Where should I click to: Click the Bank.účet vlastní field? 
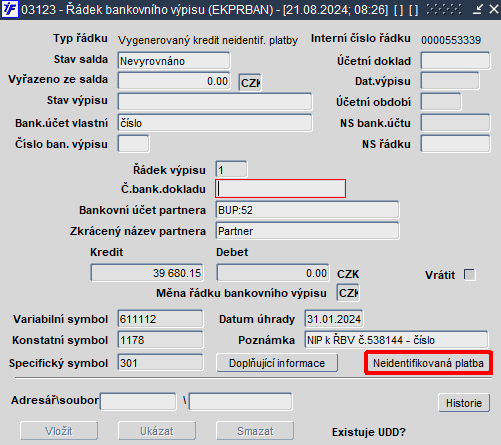click(215, 123)
